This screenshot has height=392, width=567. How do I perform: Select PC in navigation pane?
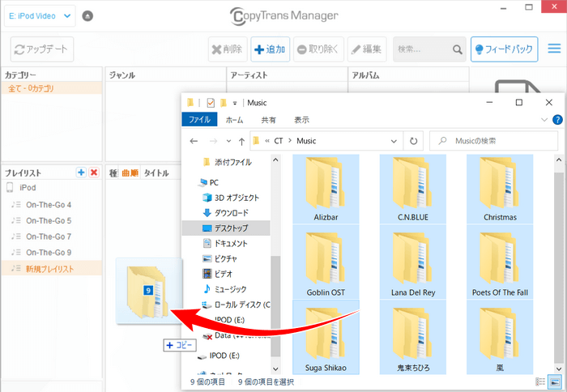tap(208, 182)
